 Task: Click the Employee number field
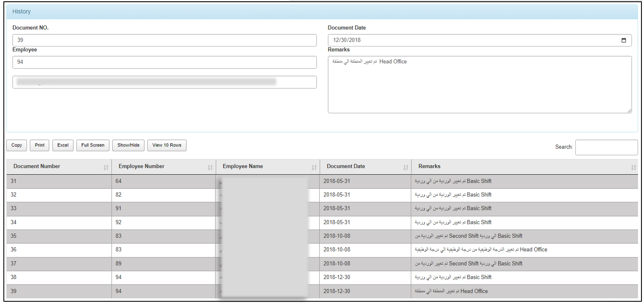point(165,62)
